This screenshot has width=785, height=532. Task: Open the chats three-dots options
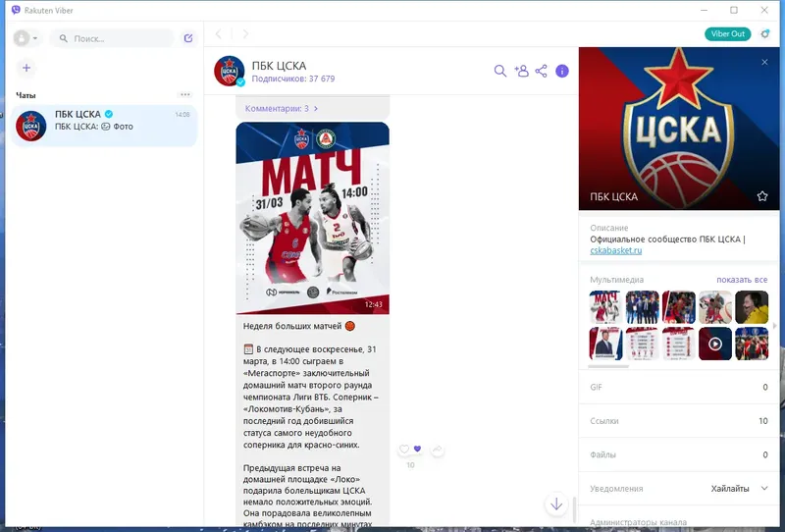click(184, 94)
